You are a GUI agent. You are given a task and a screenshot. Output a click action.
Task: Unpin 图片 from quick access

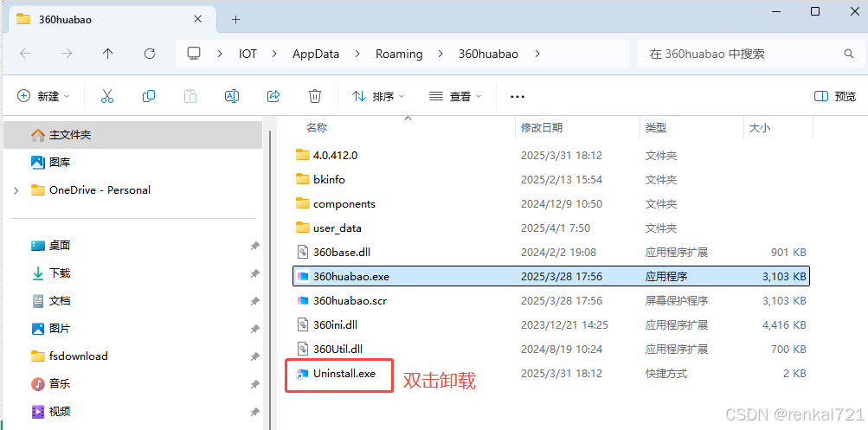254,329
